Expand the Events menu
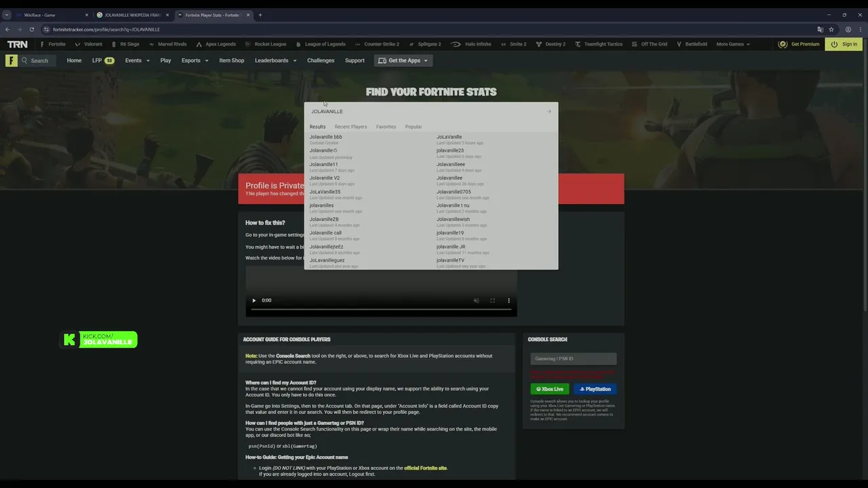The image size is (868, 488). coord(138,60)
